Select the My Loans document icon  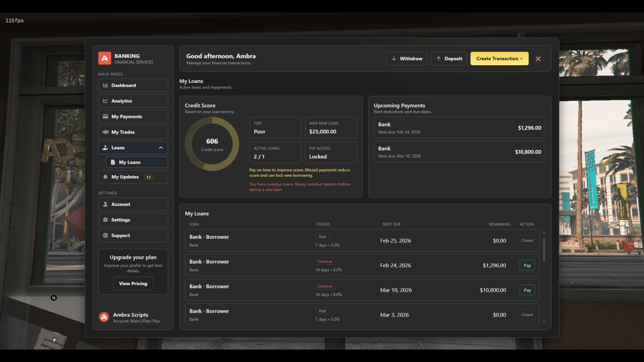(112, 162)
